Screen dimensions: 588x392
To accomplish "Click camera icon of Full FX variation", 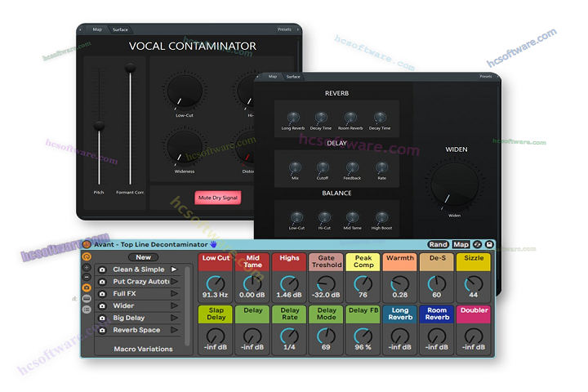I will click(x=102, y=294).
